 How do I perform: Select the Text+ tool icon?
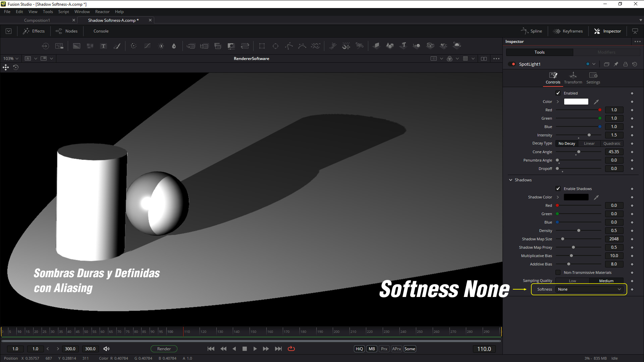coord(103,46)
